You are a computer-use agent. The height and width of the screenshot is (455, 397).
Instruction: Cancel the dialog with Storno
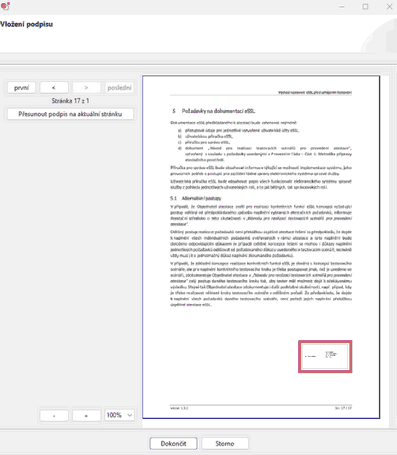(x=225, y=444)
